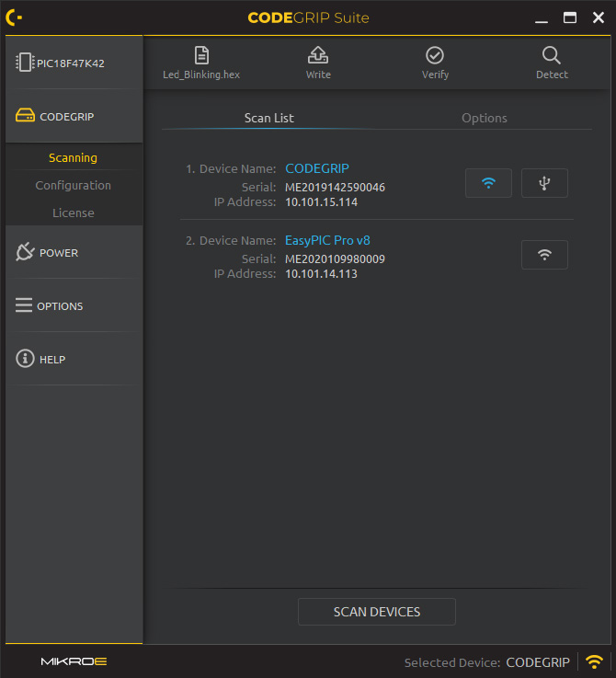Image resolution: width=616 pixels, height=678 pixels.
Task: Click the yellow WiFi status icon
Action: (595, 661)
